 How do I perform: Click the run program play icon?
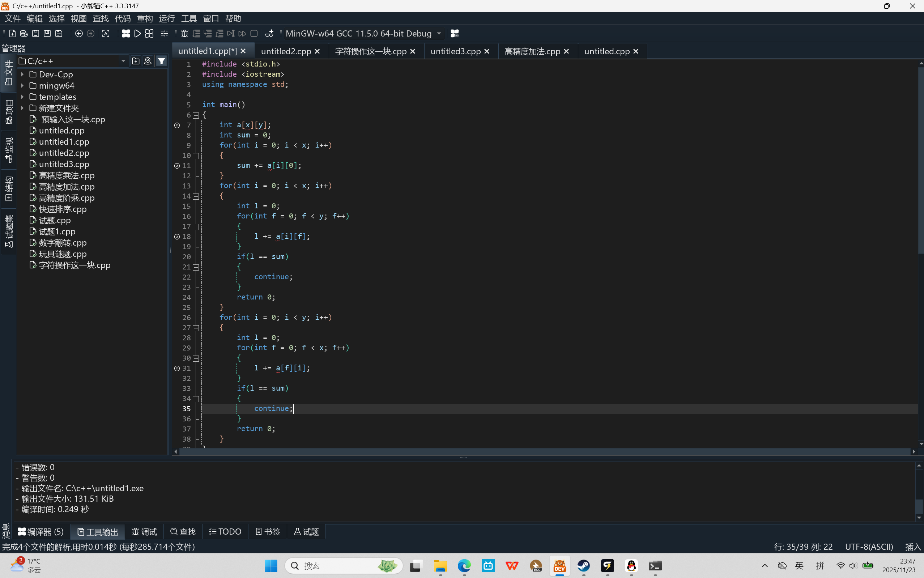point(137,34)
